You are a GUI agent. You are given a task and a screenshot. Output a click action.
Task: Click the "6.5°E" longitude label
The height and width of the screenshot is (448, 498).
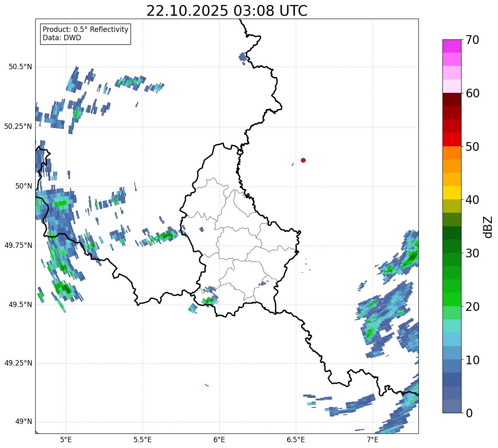[296, 440]
